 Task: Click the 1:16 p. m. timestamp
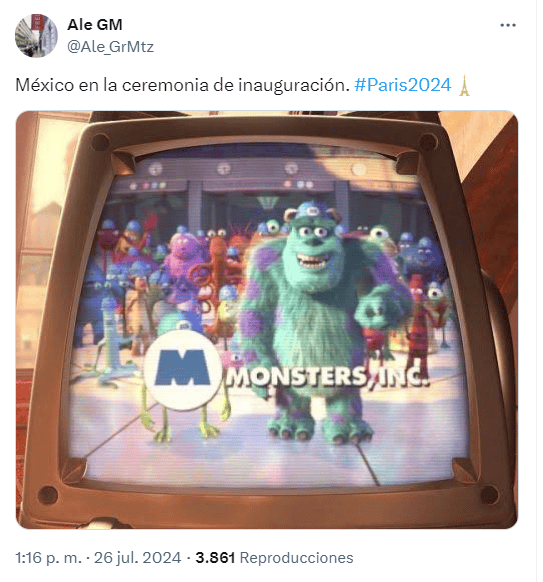click(48, 558)
